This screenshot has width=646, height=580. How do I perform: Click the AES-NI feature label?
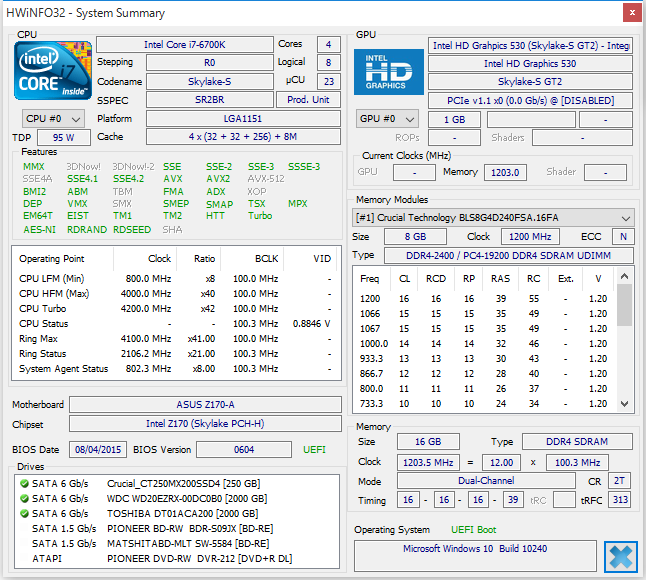tap(39, 229)
